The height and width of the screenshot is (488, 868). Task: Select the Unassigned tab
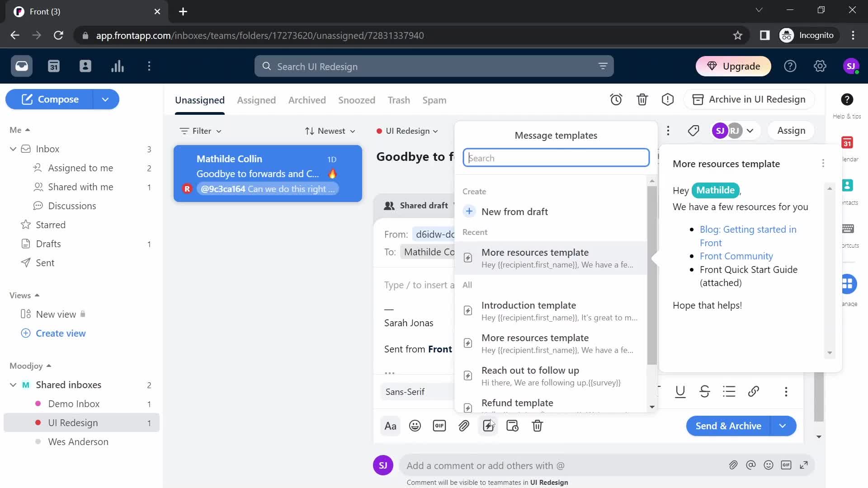200,100
